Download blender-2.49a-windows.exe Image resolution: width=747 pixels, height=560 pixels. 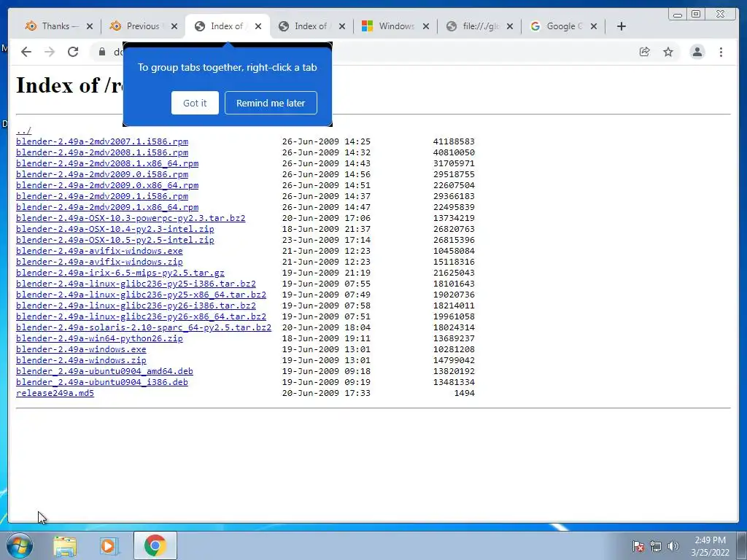click(81, 349)
